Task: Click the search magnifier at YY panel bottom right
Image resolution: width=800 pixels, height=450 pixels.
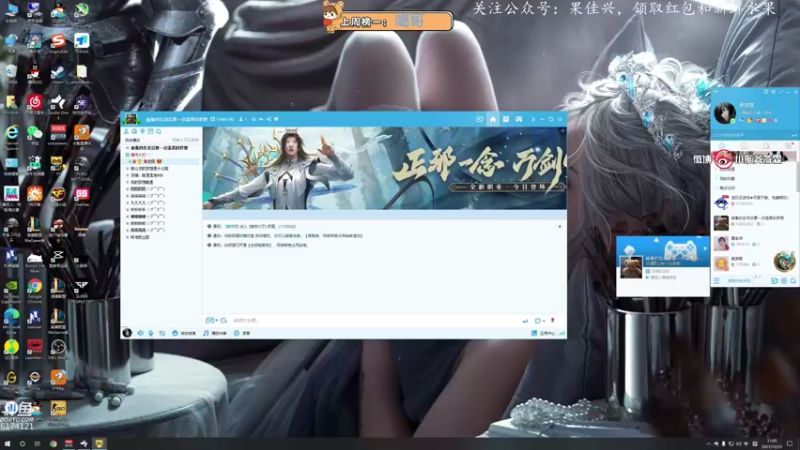Action: [x=793, y=281]
